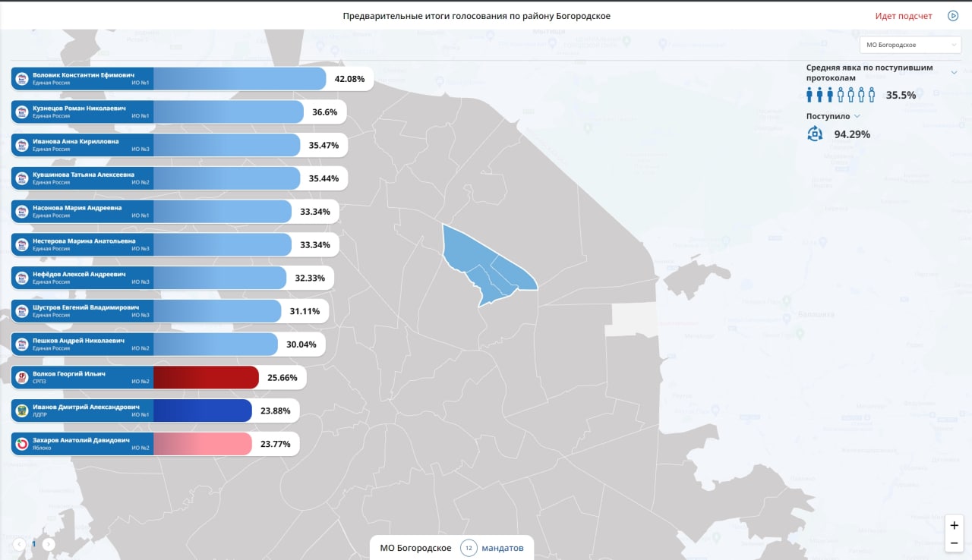Go to next page arrow
Screen dimensions: 972x560
[x=49, y=544]
